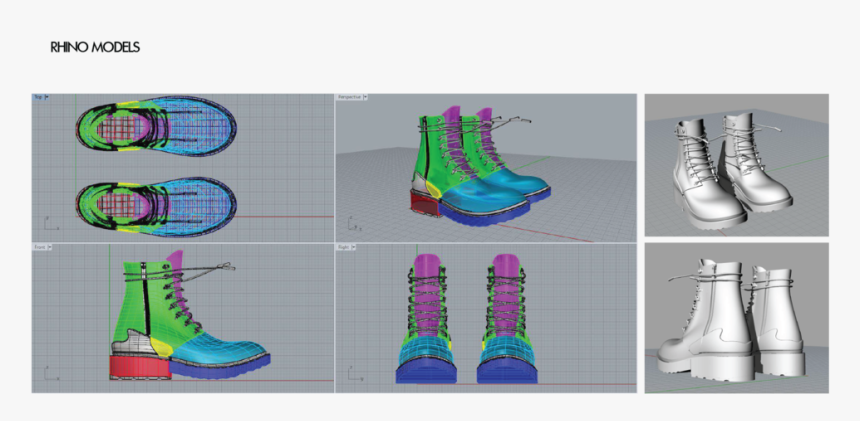The height and width of the screenshot is (421, 860).
Task: Select cyan toe cap in Front viewport
Action: click(219, 349)
